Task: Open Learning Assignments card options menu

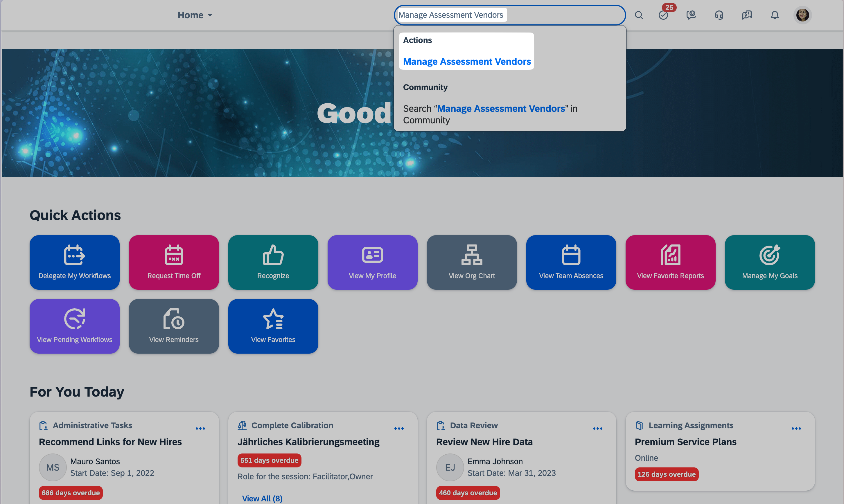Action: (x=796, y=428)
